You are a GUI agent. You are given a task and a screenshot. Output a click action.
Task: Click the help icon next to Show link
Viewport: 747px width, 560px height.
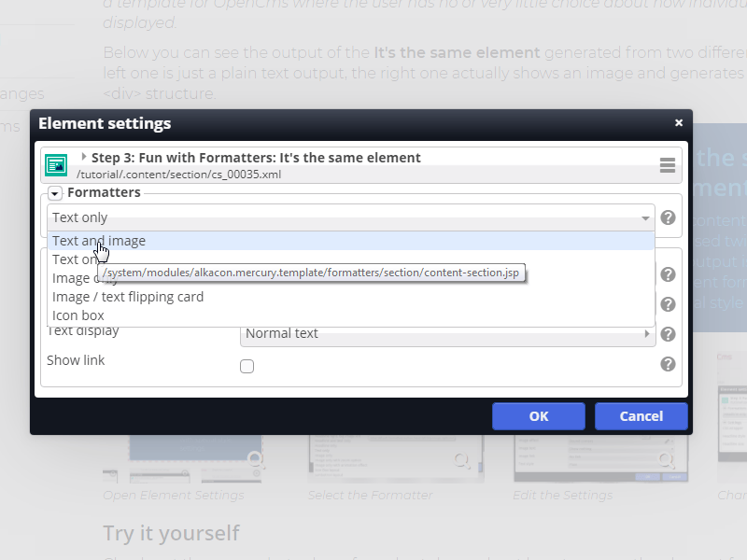coord(668,364)
